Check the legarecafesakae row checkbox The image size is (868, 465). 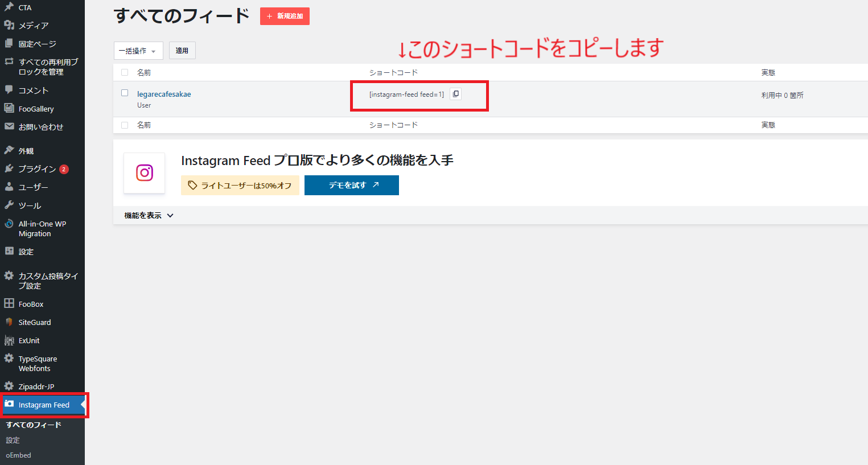(125, 93)
